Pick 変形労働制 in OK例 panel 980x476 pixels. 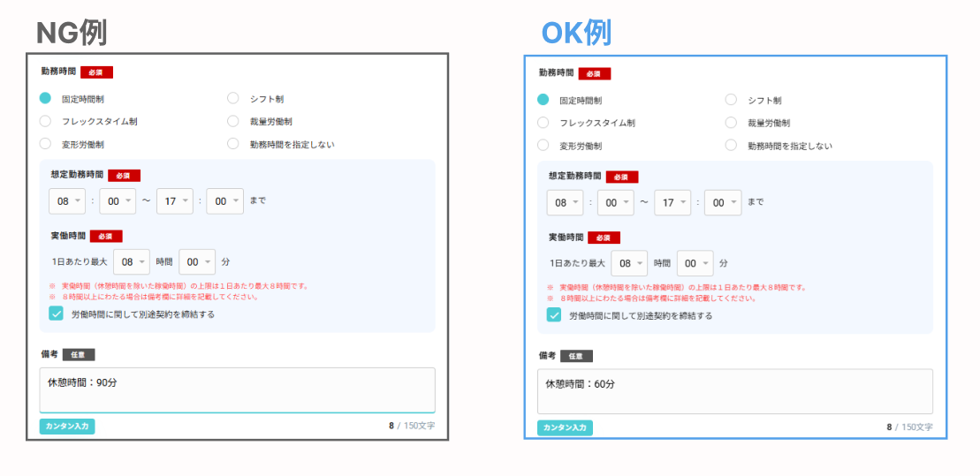point(543,145)
